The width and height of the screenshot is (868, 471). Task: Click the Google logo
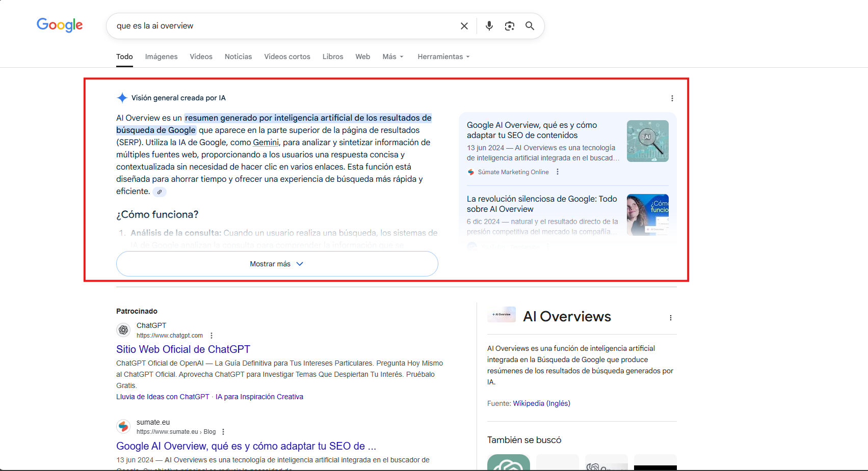coord(60,25)
